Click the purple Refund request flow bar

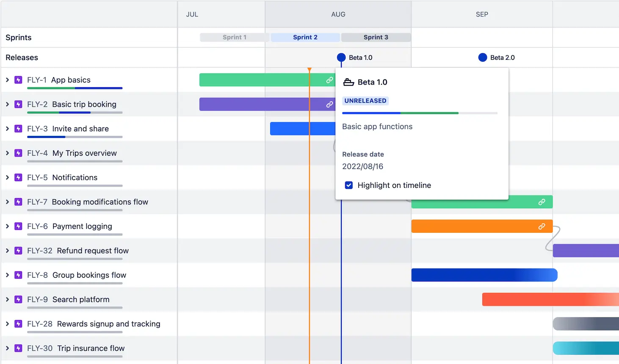click(x=586, y=251)
